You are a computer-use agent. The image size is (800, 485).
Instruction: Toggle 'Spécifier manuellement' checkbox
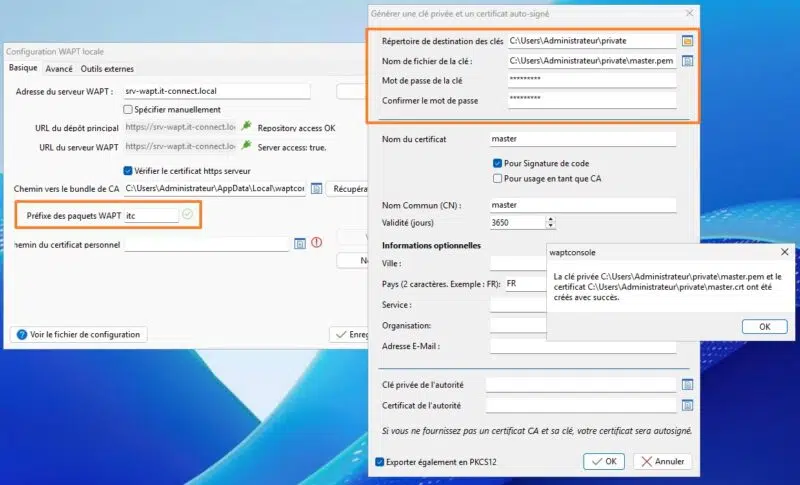click(x=128, y=110)
